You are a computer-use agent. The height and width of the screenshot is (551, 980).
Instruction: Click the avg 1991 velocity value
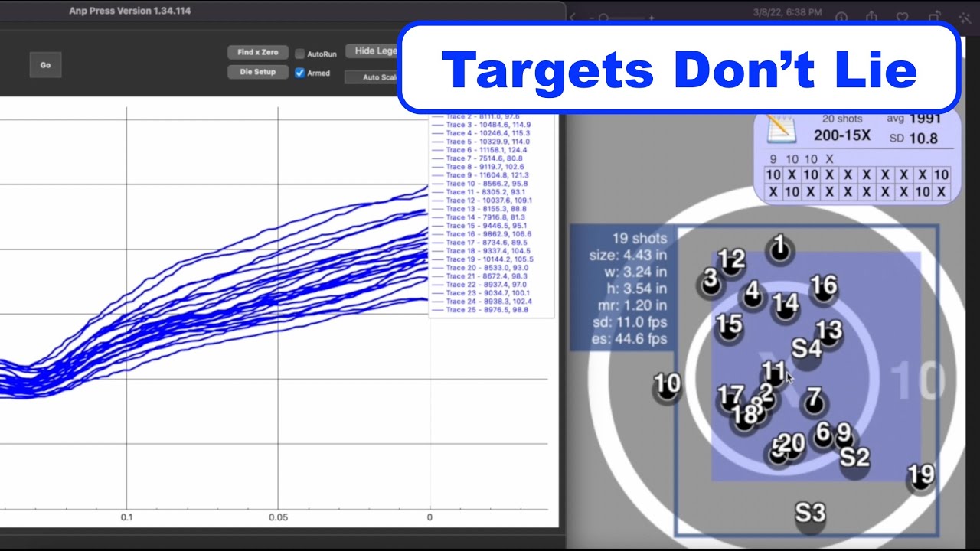pos(914,119)
